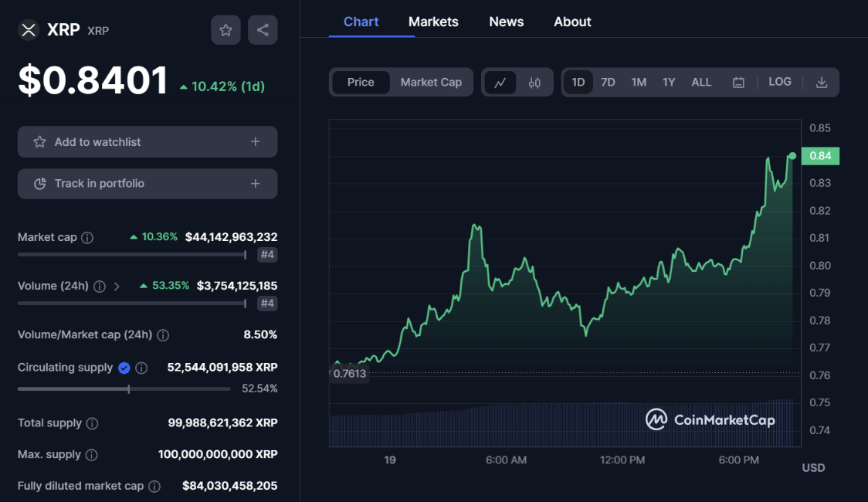Click market cap value $44,142,963,232

tap(232, 237)
